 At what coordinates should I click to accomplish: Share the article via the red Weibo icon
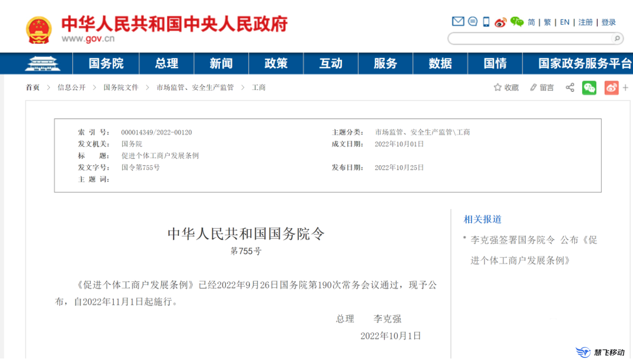[x=611, y=88]
